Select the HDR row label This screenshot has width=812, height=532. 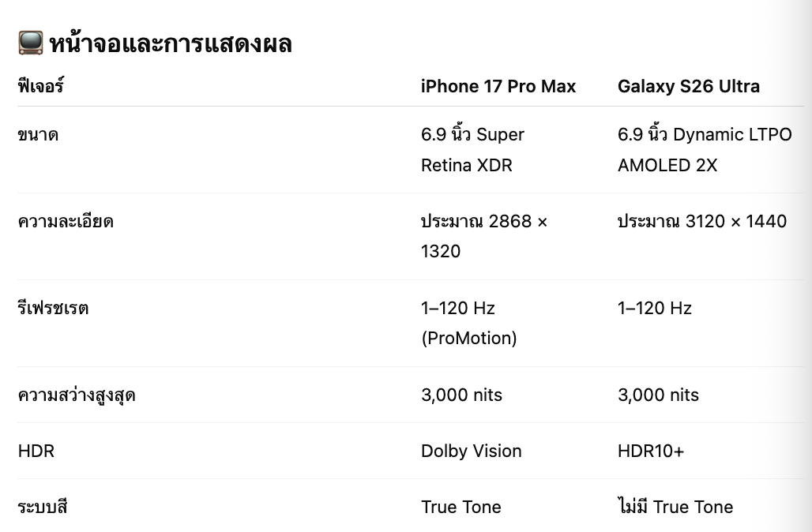click(x=37, y=451)
